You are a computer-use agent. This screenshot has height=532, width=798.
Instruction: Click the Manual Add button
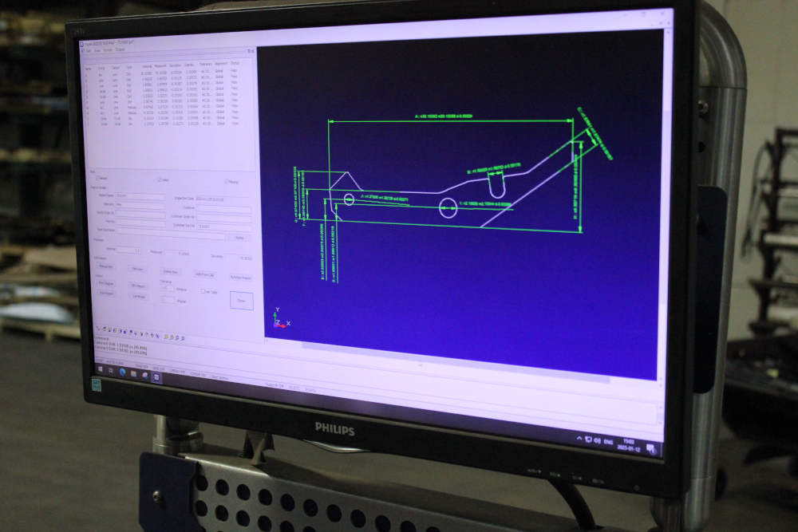click(106, 266)
